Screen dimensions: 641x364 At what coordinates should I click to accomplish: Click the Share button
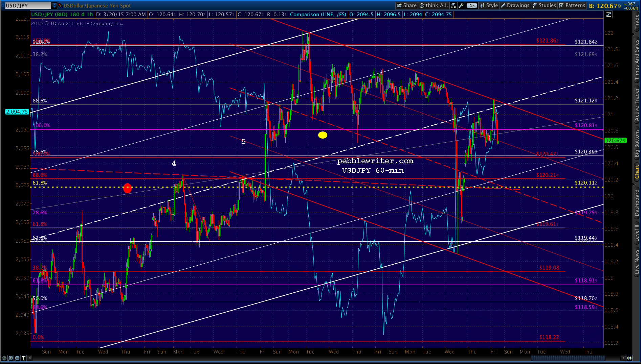(406, 5)
